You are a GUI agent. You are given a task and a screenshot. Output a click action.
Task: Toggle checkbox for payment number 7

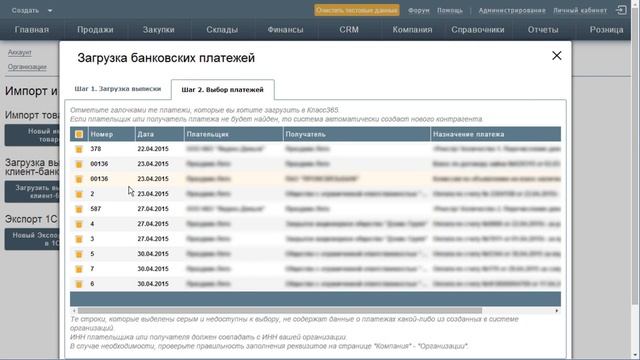pos(79,269)
